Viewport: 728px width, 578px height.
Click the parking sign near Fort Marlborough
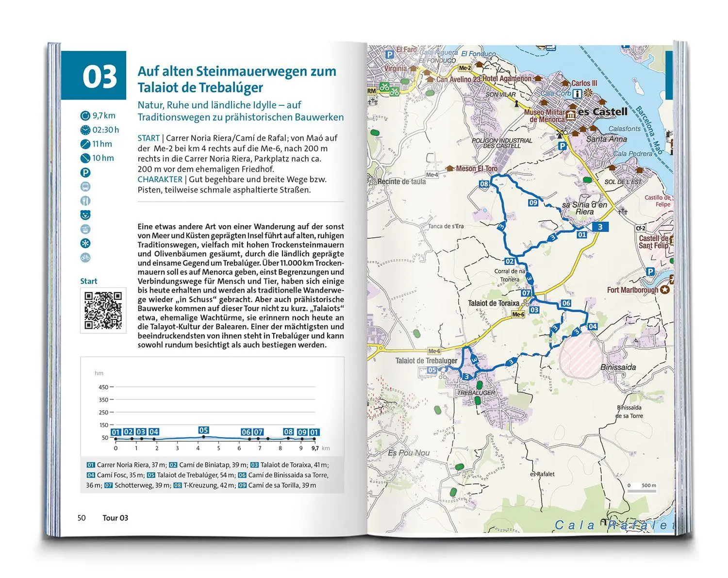(x=650, y=272)
